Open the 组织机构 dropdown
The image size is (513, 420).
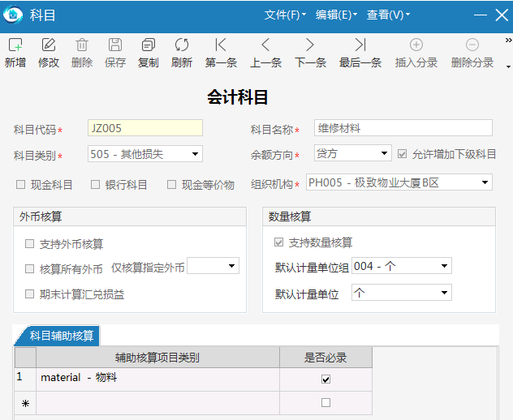(x=485, y=182)
